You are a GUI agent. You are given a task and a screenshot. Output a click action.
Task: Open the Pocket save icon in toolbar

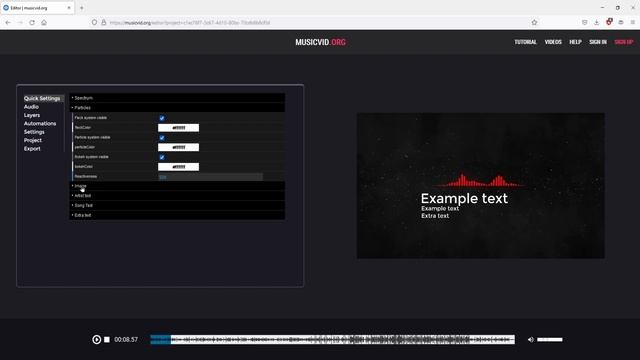click(584, 22)
